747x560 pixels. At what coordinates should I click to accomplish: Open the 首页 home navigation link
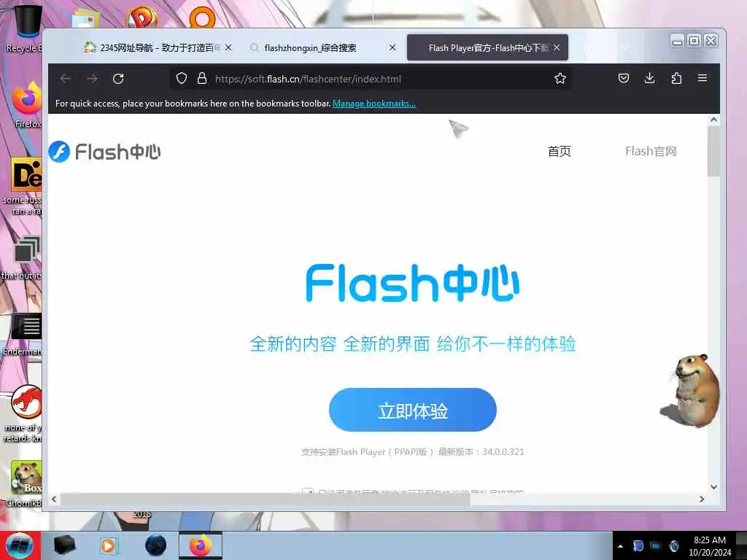(560, 152)
